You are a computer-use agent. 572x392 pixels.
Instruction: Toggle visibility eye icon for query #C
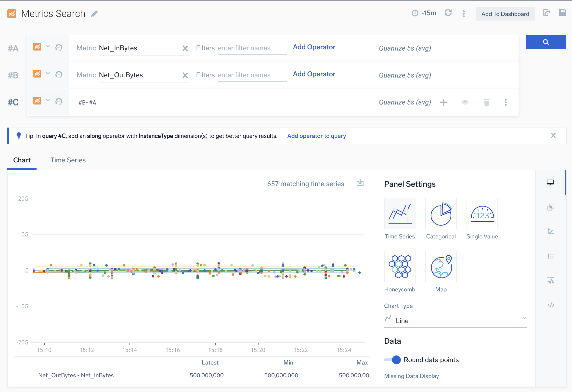465,102
